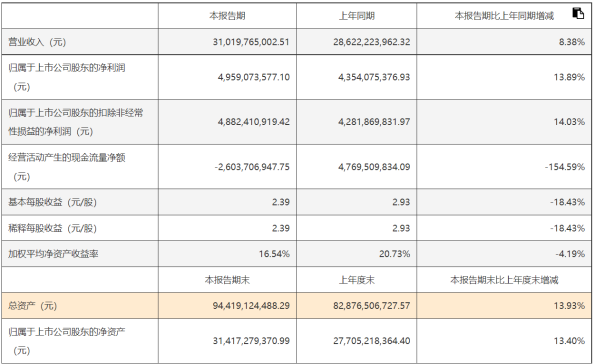Select total assets value 94,419,124,488.29
This screenshot has height=364, width=595.
pyautogui.click(x=251, y=306)
